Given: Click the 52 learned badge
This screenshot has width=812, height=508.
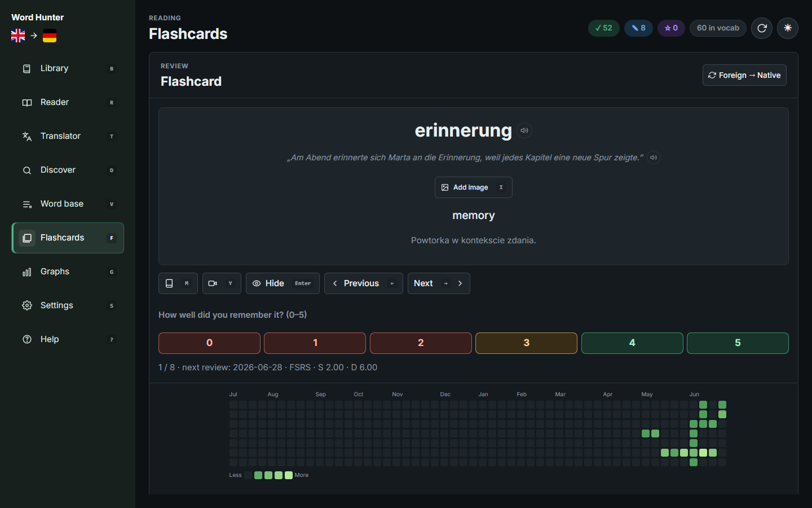Looking at the screenshot, I should point(604,28).
